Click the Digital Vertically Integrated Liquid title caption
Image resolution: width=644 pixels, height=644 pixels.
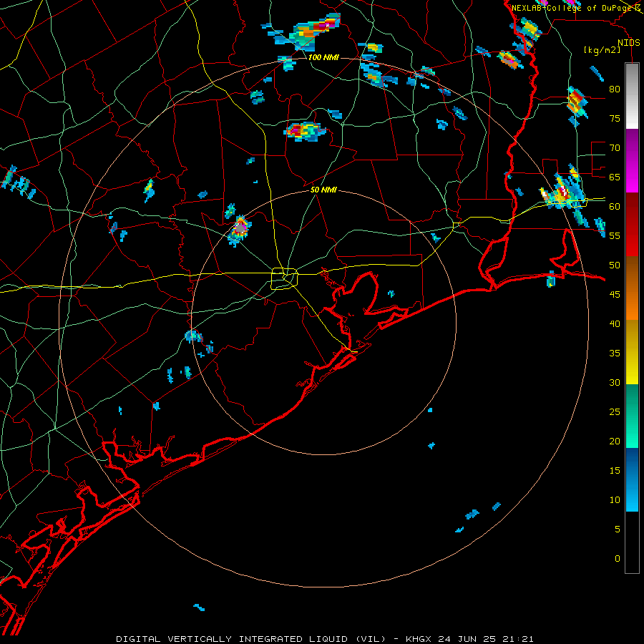coord(251,639)
